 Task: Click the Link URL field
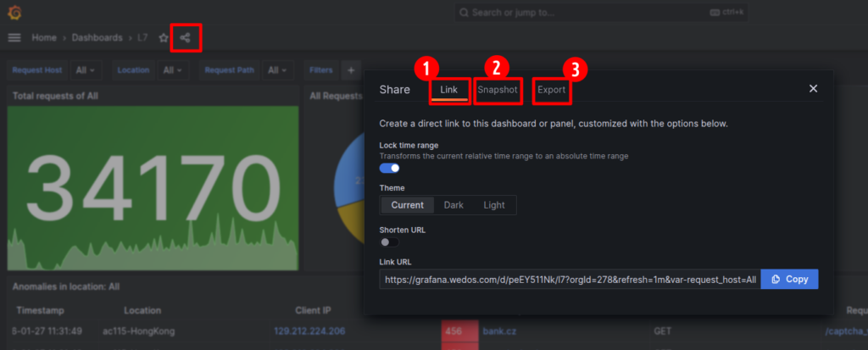570,279
